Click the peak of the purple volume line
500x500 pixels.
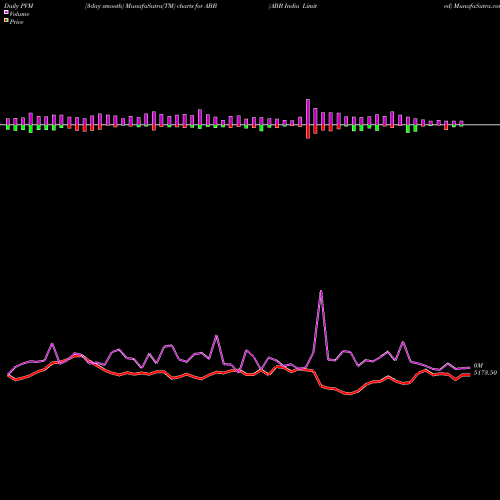(321, 291)
